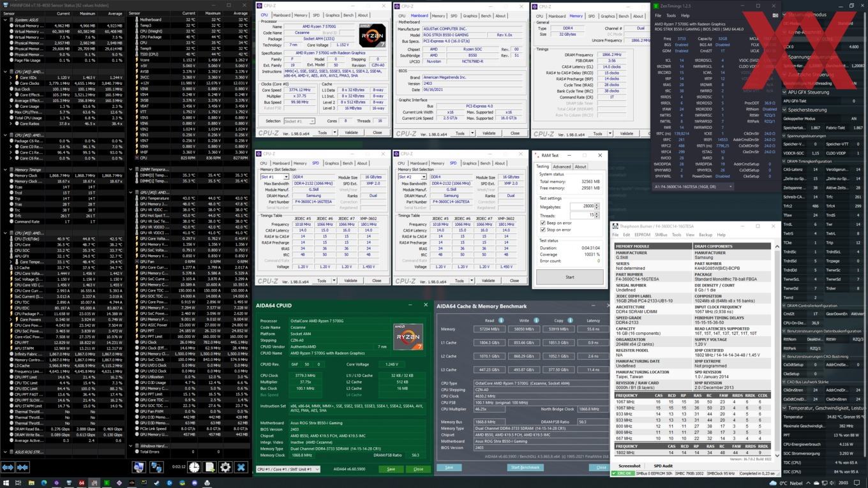Click AIDA64 red 64 taskbar icon
Viewport: 868px width, 488px height.
click(82, 483)
